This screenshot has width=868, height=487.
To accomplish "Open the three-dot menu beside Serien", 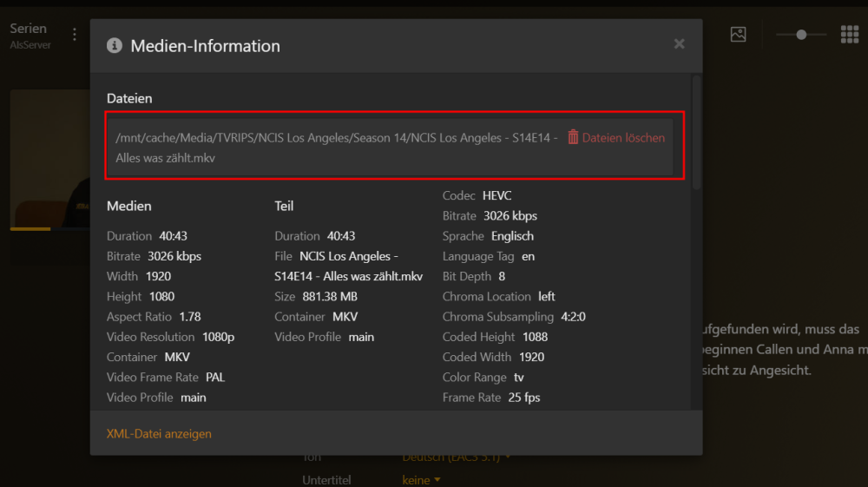I will coord(74,35).
